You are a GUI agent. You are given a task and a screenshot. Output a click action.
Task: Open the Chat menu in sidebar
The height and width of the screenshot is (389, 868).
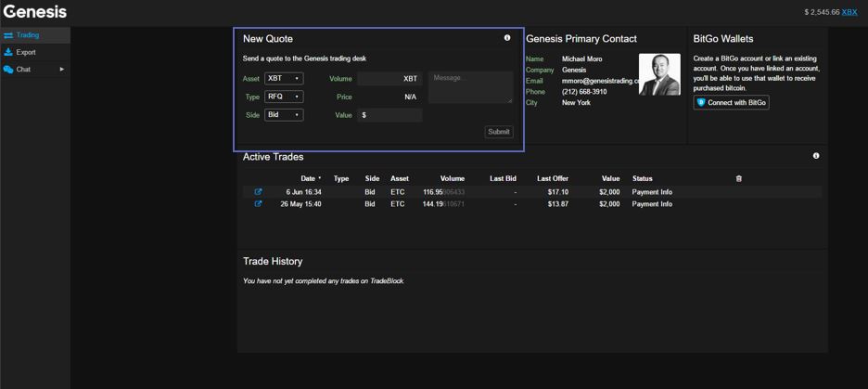35,70
